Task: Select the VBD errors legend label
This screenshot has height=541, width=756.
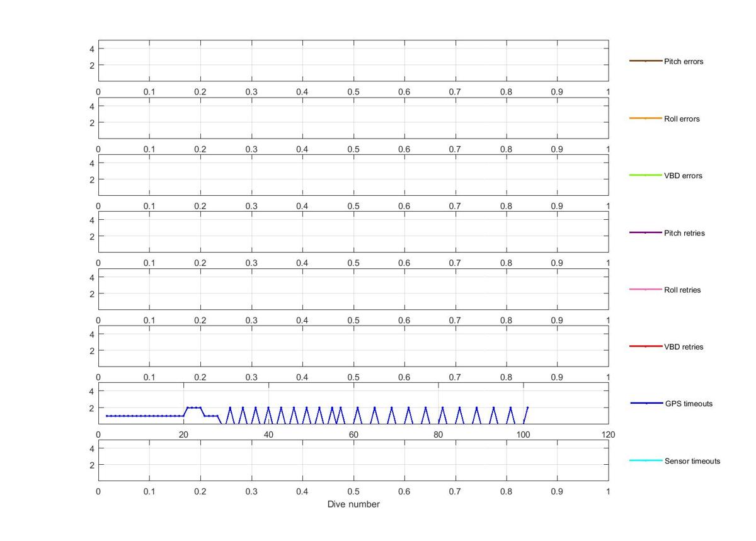Action: tap(683, 176)
